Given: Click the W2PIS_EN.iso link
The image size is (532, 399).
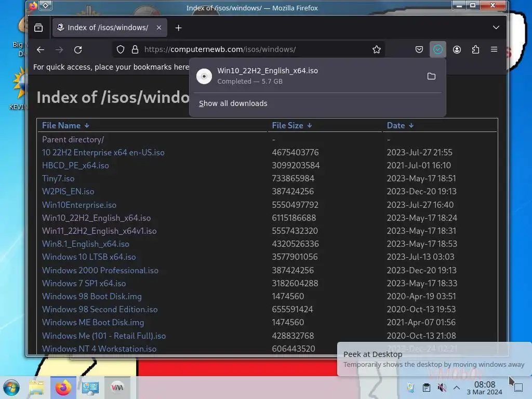Looking at the screenshot, I should tap(68, 191).
